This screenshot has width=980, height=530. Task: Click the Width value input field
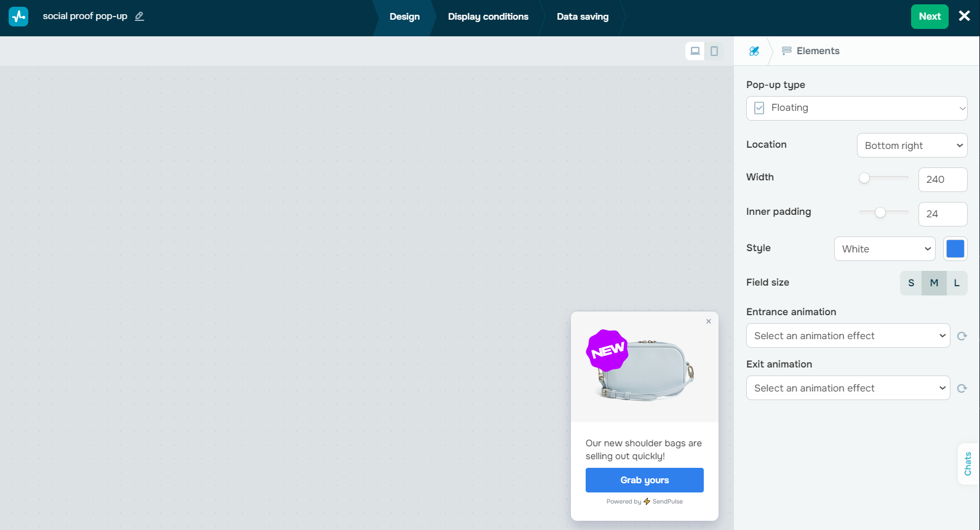coord(943,180)
